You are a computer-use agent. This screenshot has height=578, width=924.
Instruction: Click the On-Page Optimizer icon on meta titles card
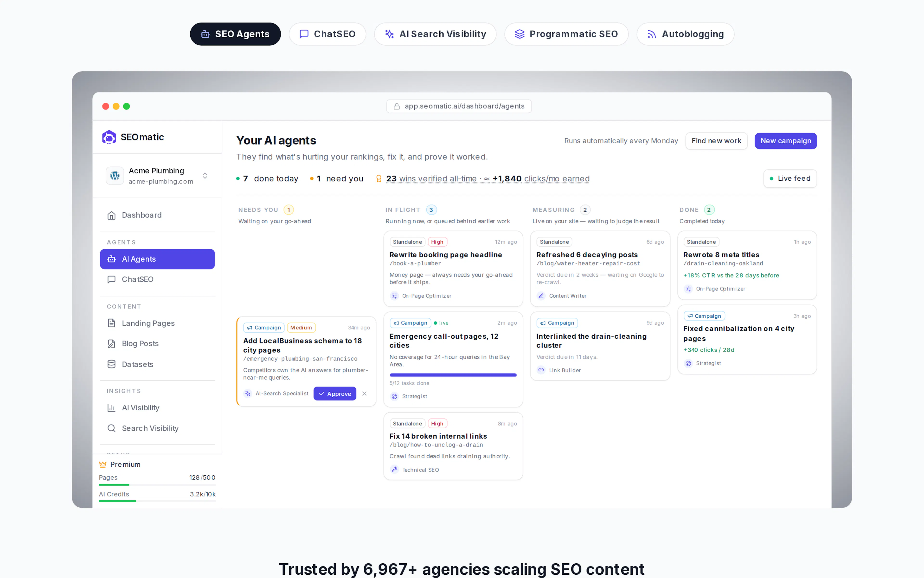tap(688, 289)
